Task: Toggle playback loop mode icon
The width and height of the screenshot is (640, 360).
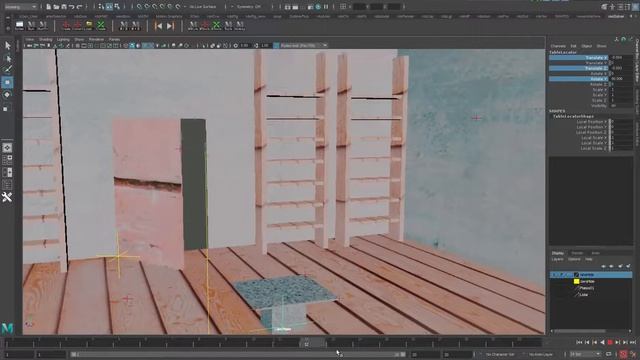Action: pyautogui.click(x=609, y=354)
